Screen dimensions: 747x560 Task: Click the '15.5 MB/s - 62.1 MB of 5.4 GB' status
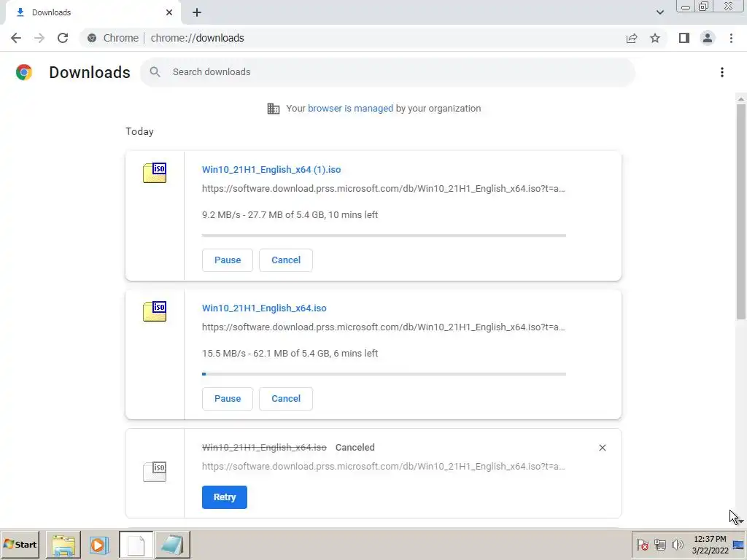click(290, 354)
